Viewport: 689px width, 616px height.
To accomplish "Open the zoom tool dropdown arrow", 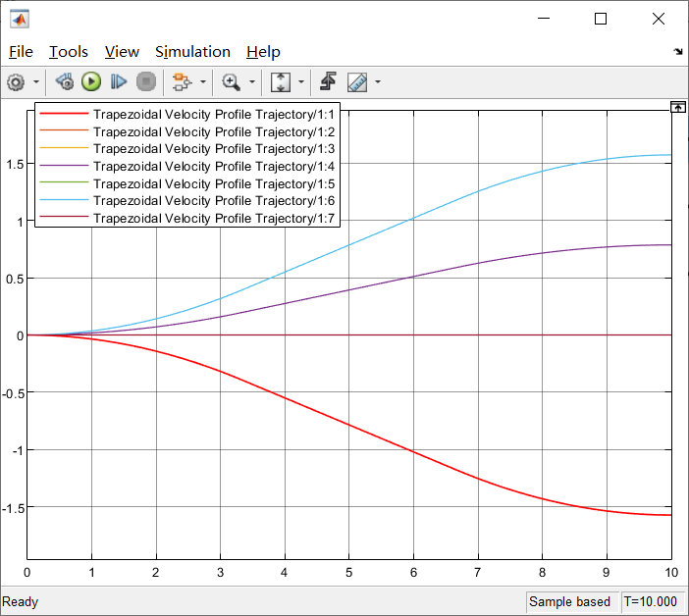I will (x=252, y=81).
